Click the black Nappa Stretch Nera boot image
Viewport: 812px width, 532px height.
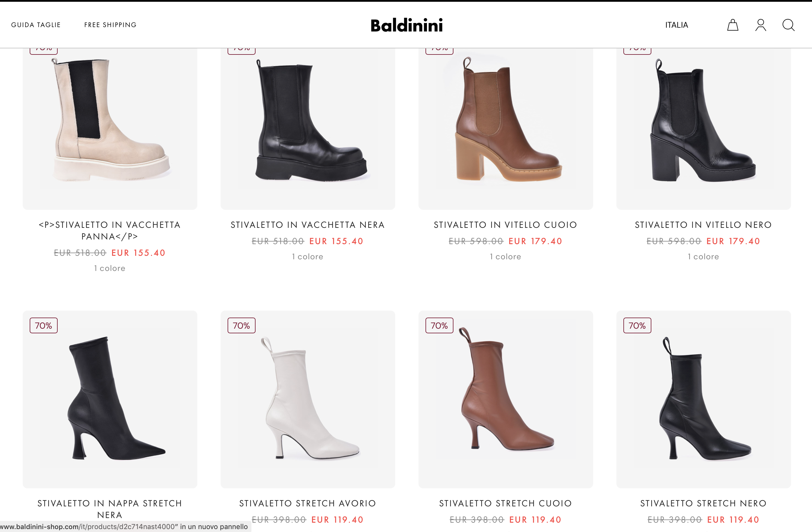point(110,399)
